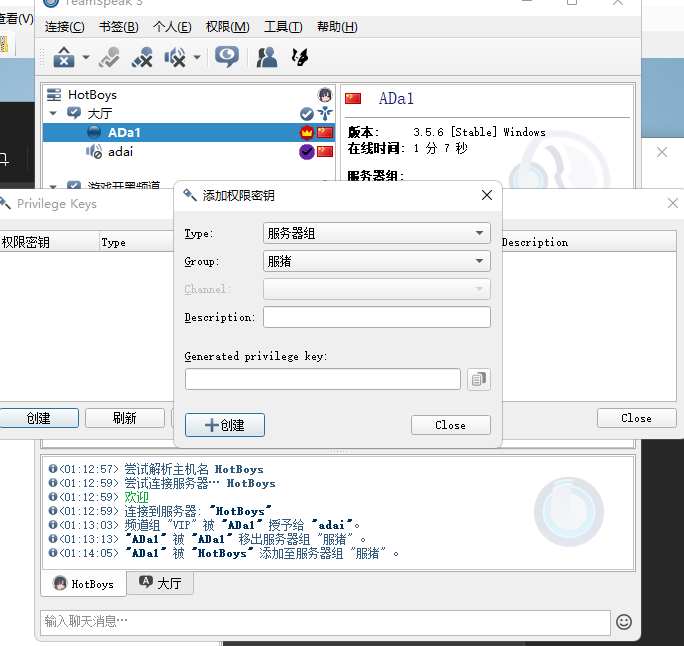Viewport: 684px width, 646px height.
Task: Click the +创建 button in the dialog
Action: 225,425
